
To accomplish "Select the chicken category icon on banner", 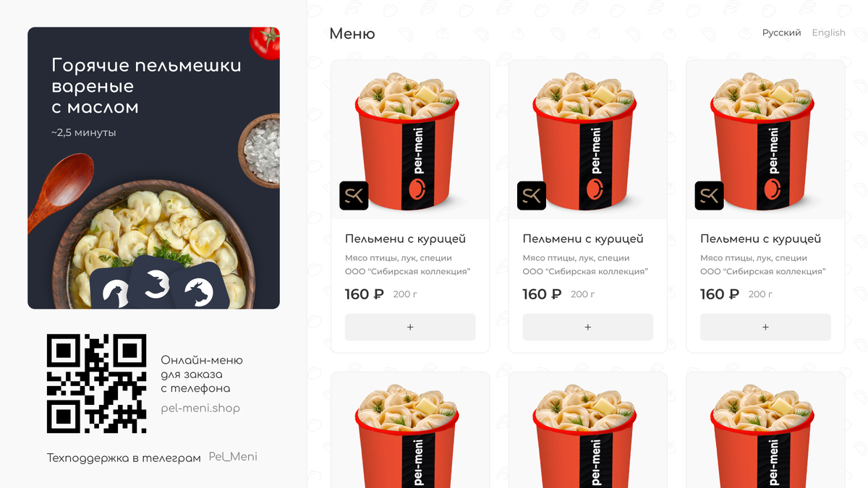I will click(x=116, y=291).
